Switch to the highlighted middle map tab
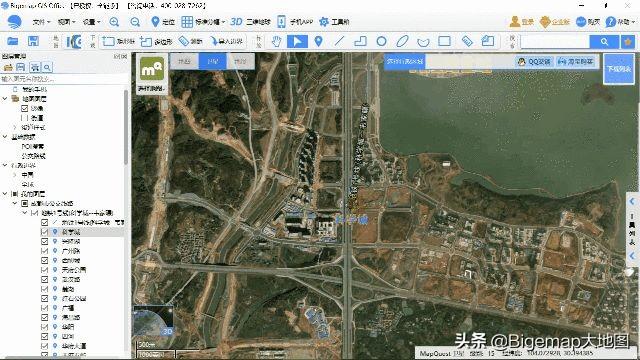Image resolution: width=640 pixels, height=360 pixels. pos(212,61)
